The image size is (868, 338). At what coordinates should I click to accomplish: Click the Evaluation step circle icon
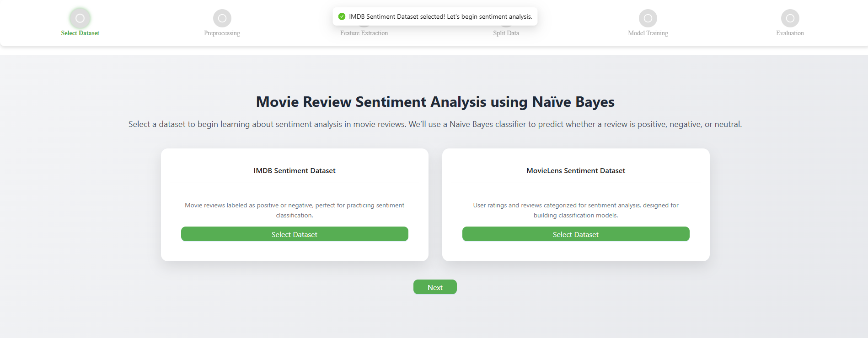click(x=790, y=18)
